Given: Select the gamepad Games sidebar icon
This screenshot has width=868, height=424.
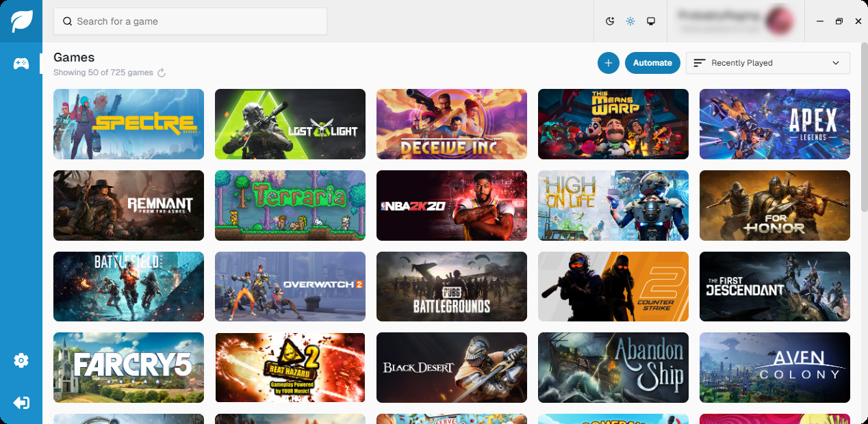Looking at the screenshot, I should pos(21,64).
